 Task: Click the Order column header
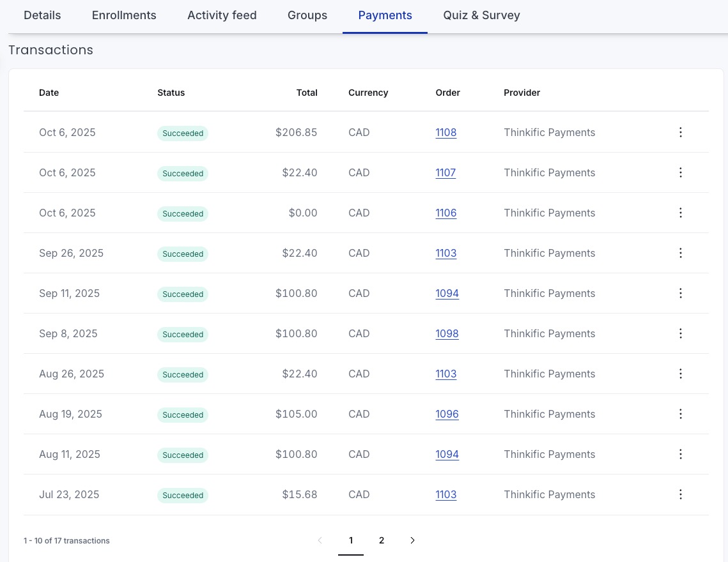point(447,93)
